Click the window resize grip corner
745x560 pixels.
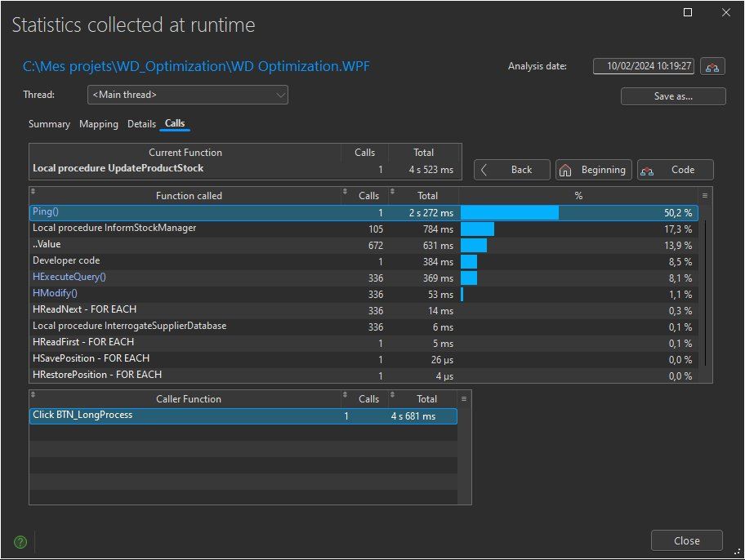(738, 552)
